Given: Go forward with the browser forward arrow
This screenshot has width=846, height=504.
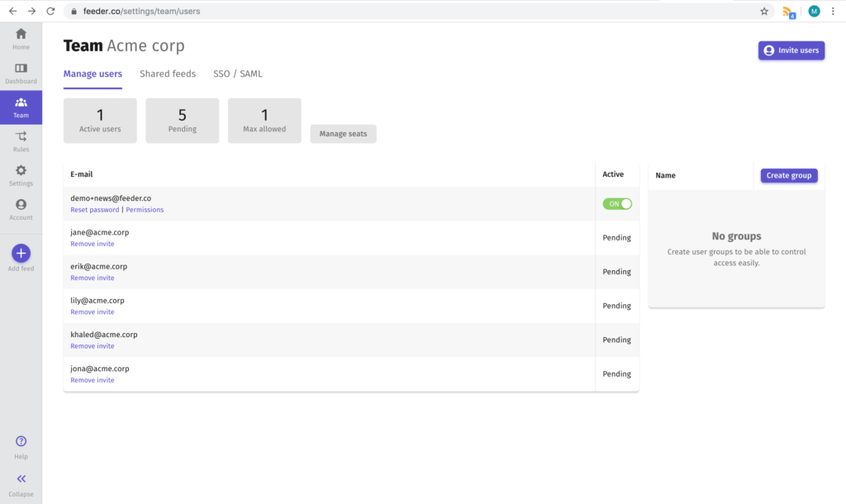Looking at the screenshot, I should coord(32,11).
